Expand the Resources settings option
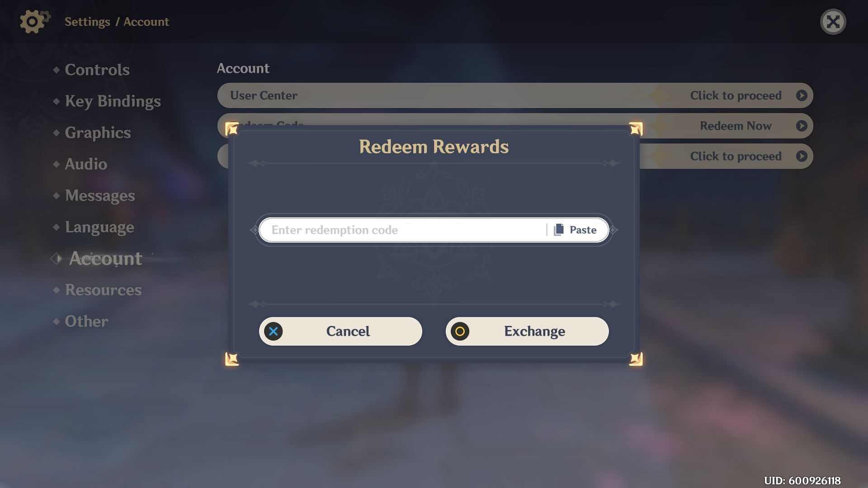 pos(103,290)
